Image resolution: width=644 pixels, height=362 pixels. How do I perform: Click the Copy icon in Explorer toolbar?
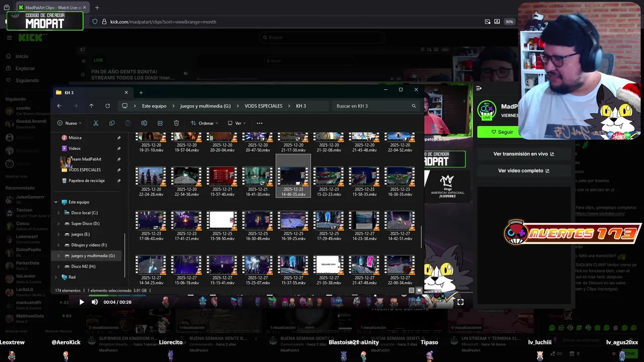coord(112,123)
